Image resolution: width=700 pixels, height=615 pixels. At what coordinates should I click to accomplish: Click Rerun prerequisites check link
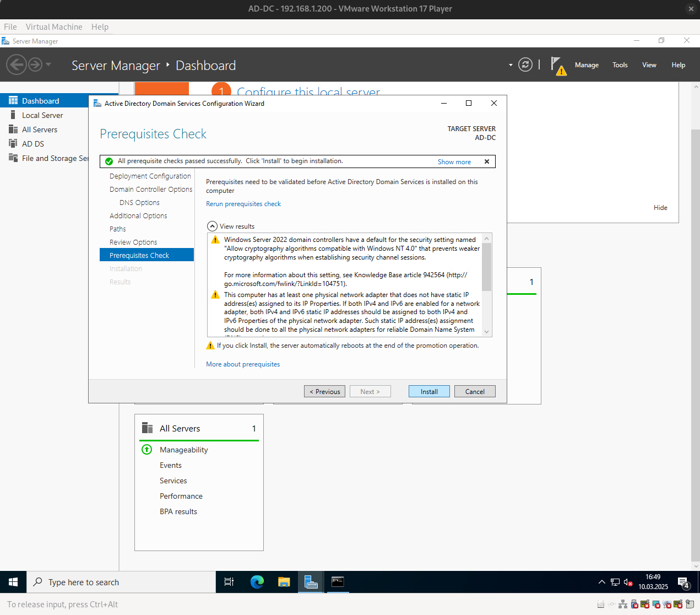click(243, 204)
